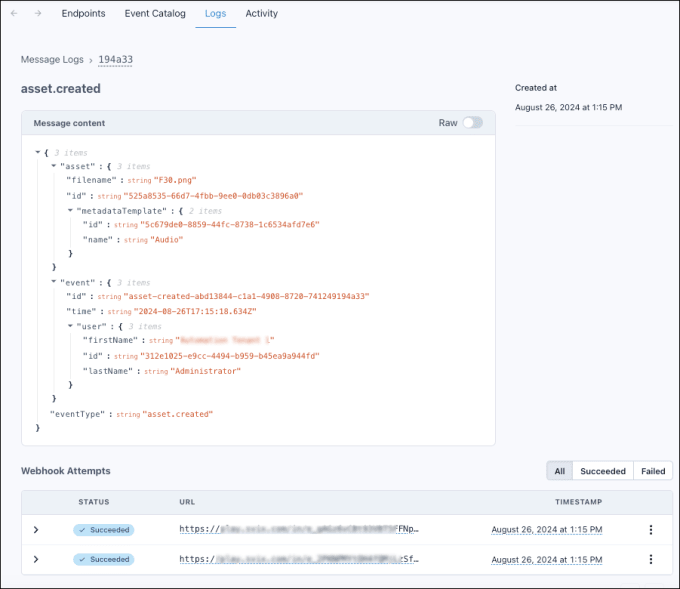Screen dimensions: 680x589
Task: Show All webhook attempts
Action: (559, 471)
